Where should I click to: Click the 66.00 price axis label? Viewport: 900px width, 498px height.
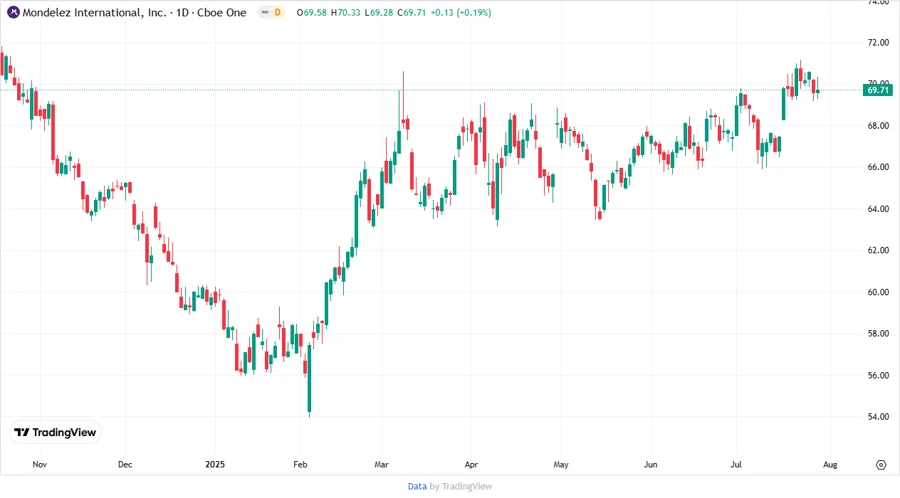coord(878,167)
